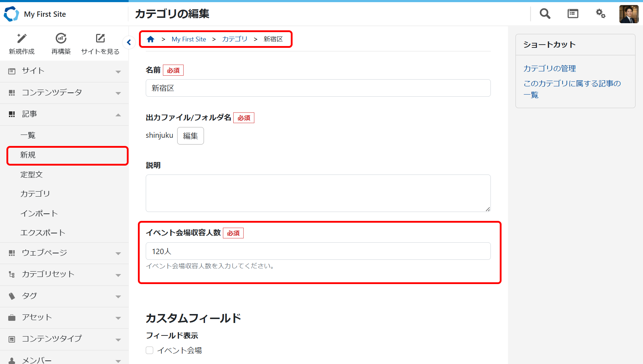Select カテゴリ in the sidebar menu
This screenshot has width=643, height=364.
(35, 194)
